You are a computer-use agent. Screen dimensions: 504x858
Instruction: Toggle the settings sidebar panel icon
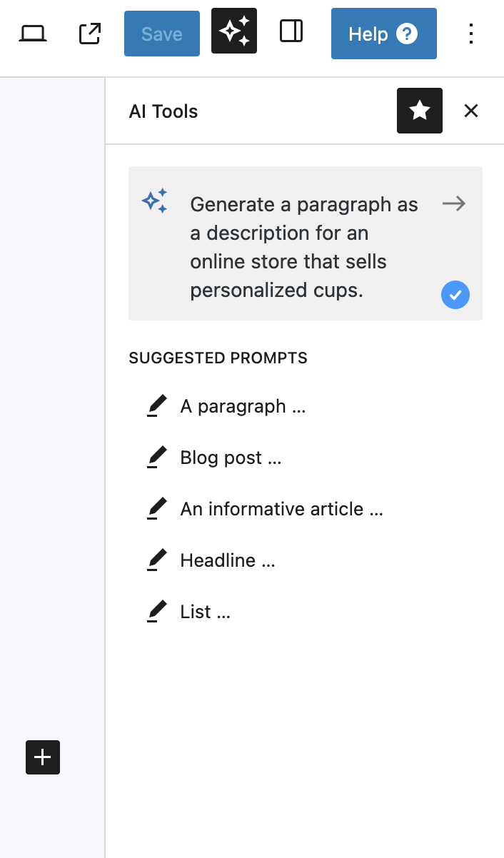291,31
